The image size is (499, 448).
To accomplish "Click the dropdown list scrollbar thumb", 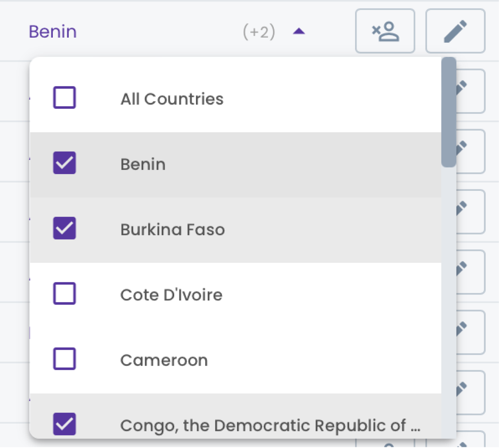I will pos(448,112).
